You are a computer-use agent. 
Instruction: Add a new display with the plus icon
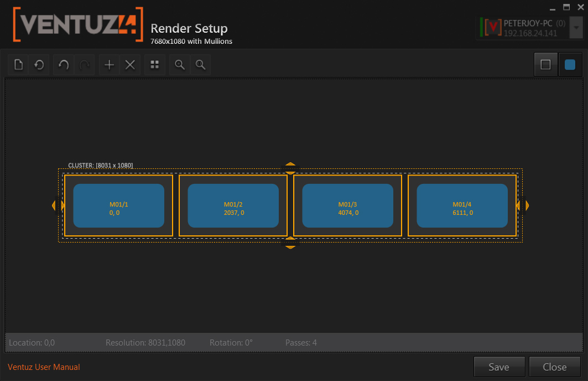click(110, 65)
